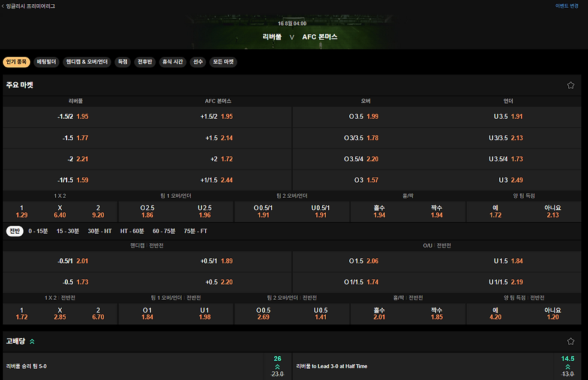Pick full-time away win 9.20
The image size is (588, 380).
98,212
